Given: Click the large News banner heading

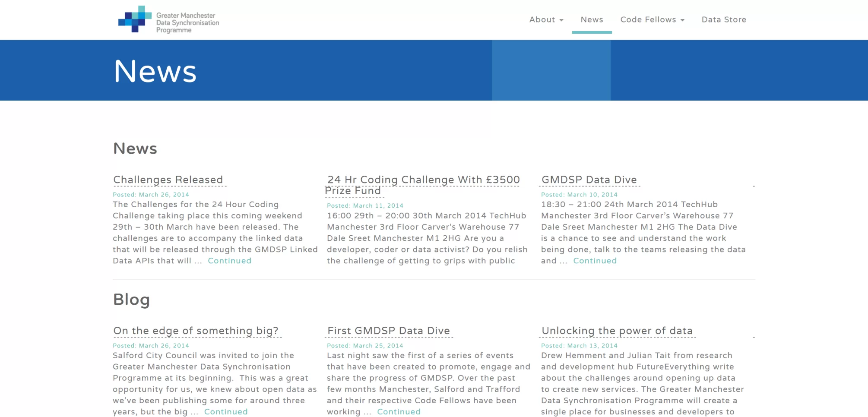Looking at the screenshot, I should coord(155,71).
